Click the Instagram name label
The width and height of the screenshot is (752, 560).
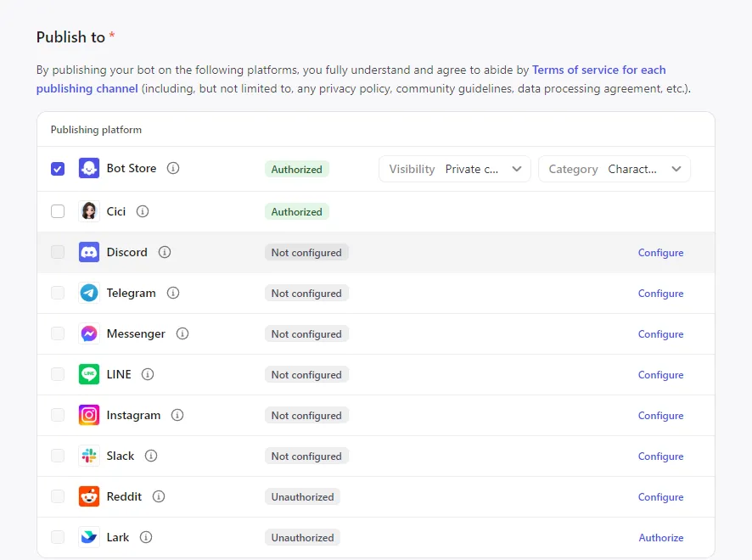[x=133, y=415]
